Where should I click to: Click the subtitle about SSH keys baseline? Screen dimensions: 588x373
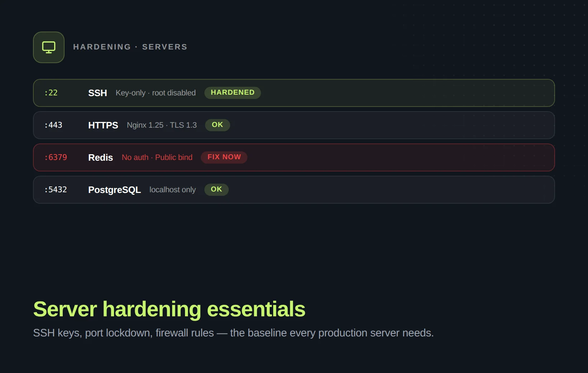233,333
